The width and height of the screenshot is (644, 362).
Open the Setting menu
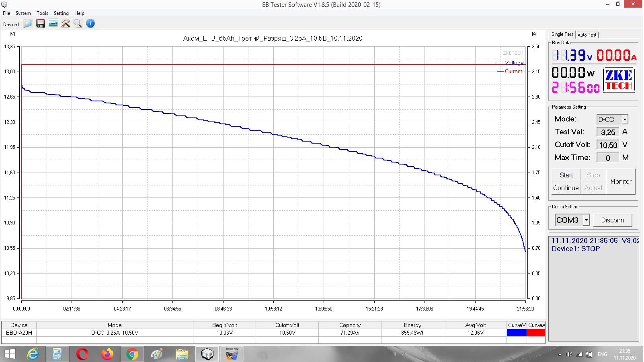click(x=61, y=13)
